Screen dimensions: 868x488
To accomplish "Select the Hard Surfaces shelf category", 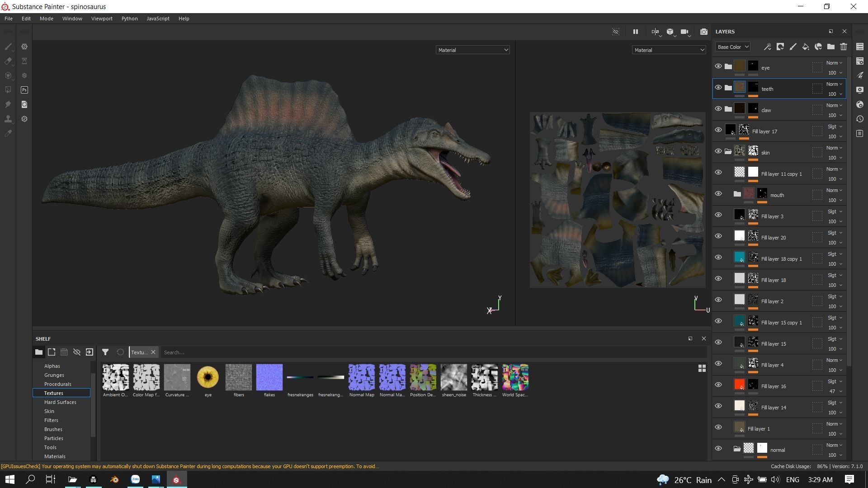I will coord(60,402).
